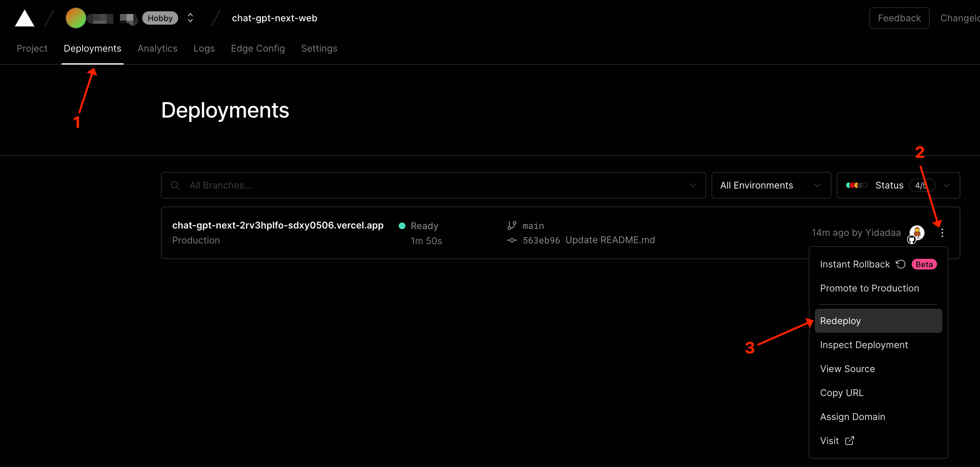
Task: Click the Feedback button
Action: tap(899, 18)
